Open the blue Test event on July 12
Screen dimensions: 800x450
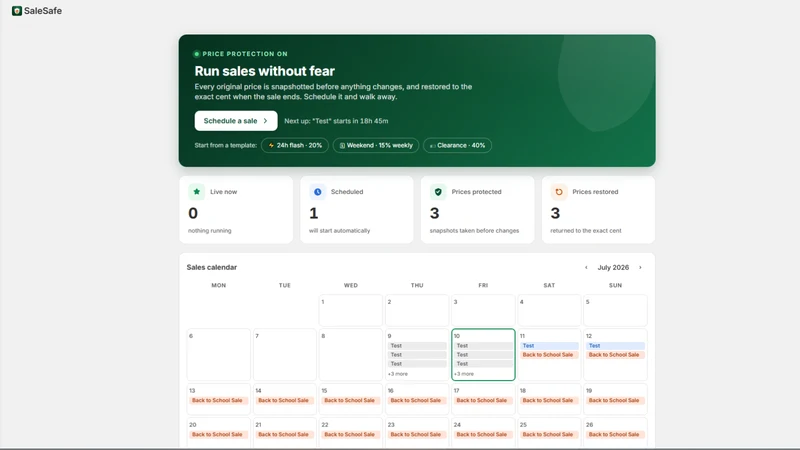[x=615, y=345]
